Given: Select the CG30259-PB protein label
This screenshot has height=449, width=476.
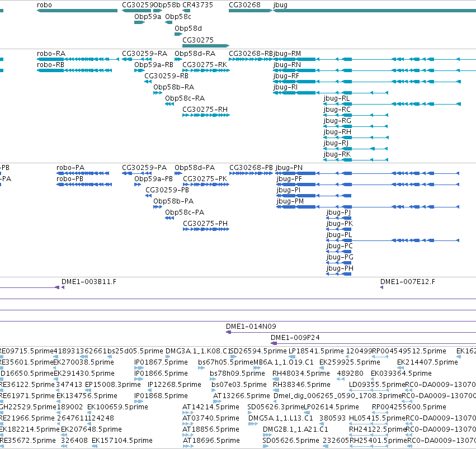Looking at the screenshot, I should (167, 190).
